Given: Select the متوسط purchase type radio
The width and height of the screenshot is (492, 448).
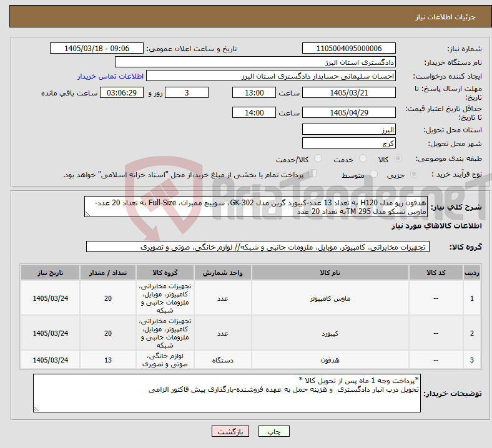Looking at the screenshot, I should click(374, 174).
